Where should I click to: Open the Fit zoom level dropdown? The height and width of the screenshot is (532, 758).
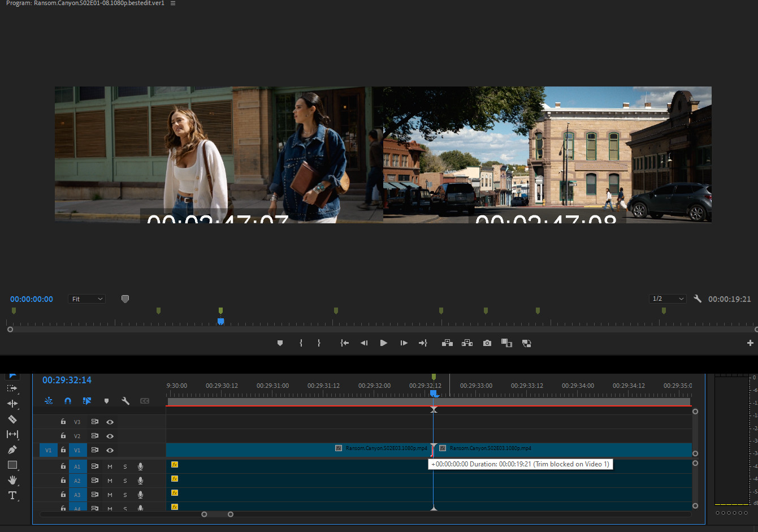click(87, 299)
